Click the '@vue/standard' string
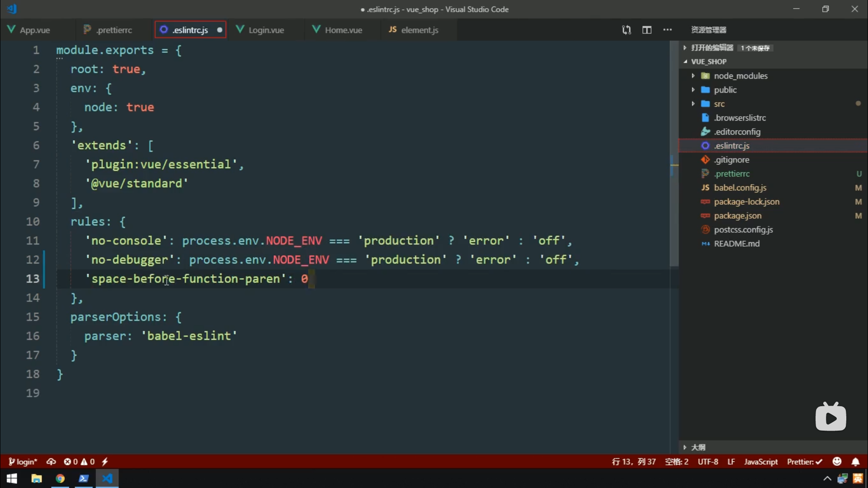 click(137, 183)
